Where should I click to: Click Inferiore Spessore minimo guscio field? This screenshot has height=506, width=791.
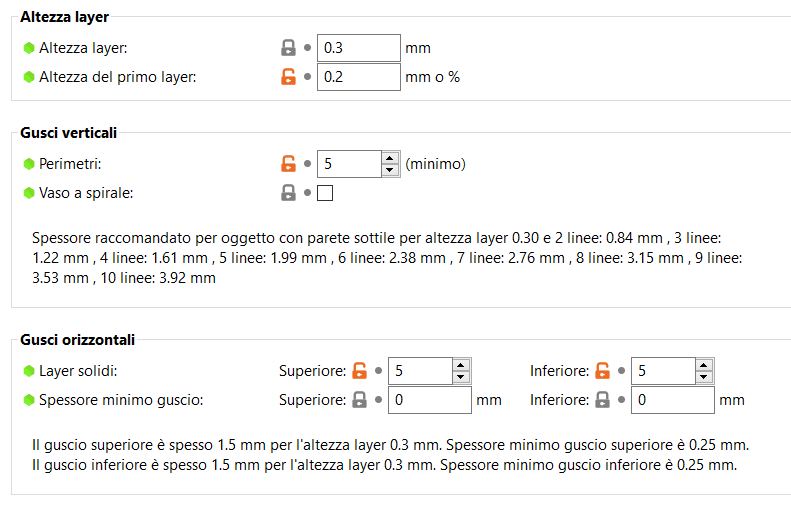pos(672,400)
